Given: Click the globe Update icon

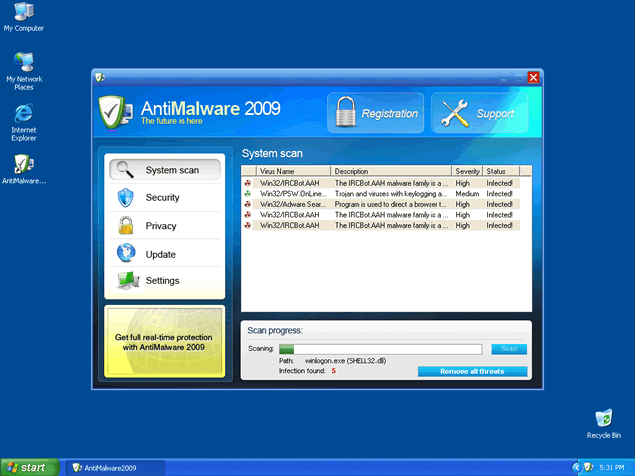Looking at the screenshot, I should pos(125,253).
